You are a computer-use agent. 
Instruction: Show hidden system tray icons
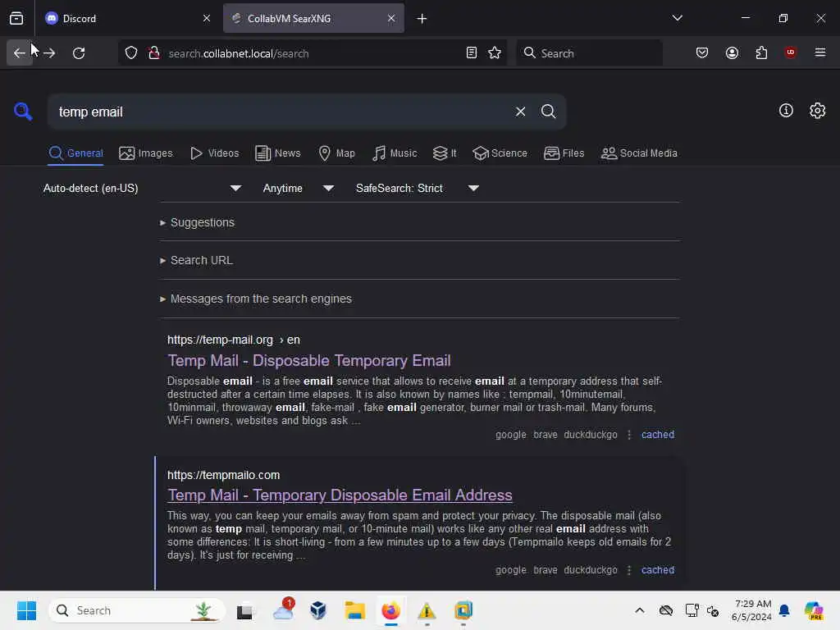click(640, 610)
